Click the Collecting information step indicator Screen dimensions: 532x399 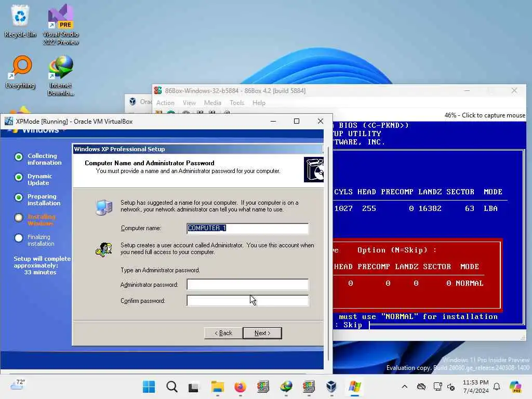19,157
